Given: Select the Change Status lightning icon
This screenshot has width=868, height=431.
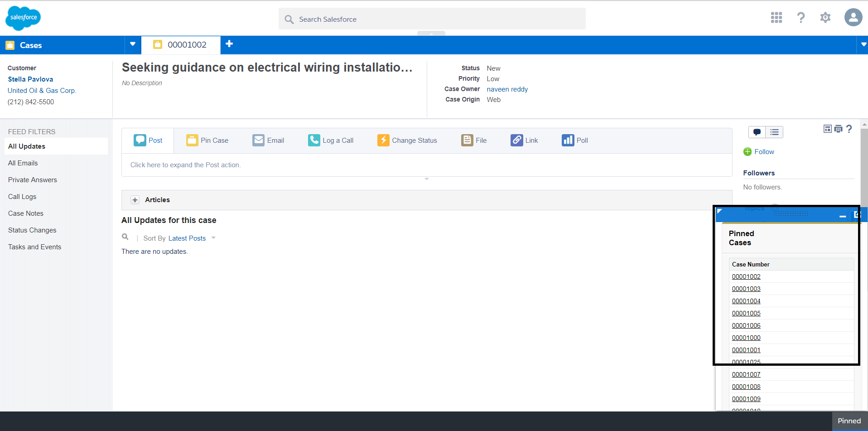Looking at the screenshot, I should (383, 140).
